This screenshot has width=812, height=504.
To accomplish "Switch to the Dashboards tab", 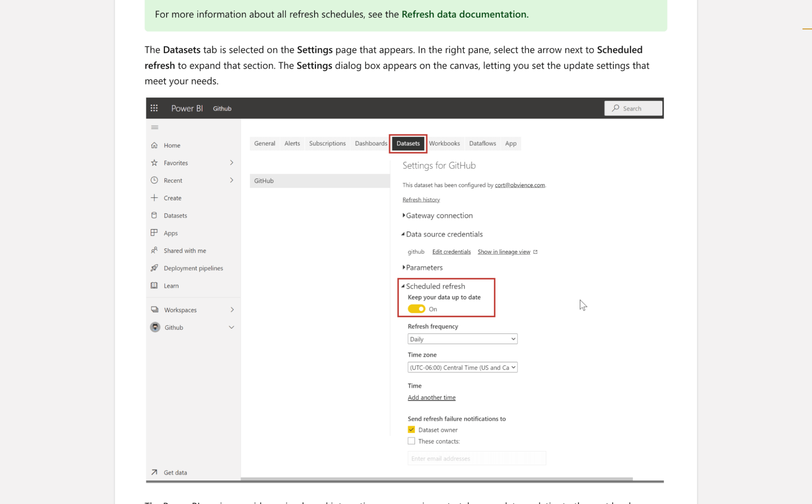I will click(x=371, y=143).
